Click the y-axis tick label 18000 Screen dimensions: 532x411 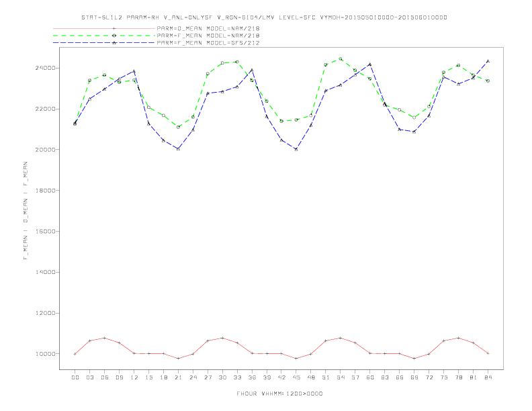click(x=45, y=191)
